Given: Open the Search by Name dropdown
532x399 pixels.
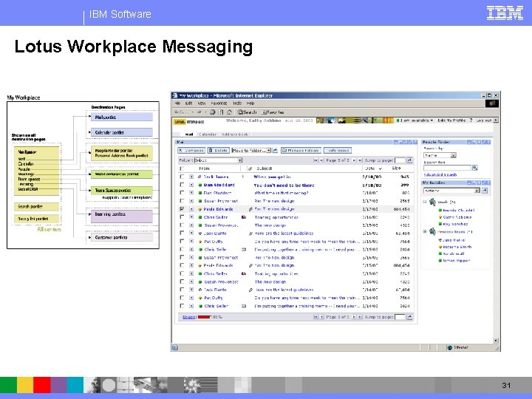Looking at the screenshot, I should pos(440,155).
